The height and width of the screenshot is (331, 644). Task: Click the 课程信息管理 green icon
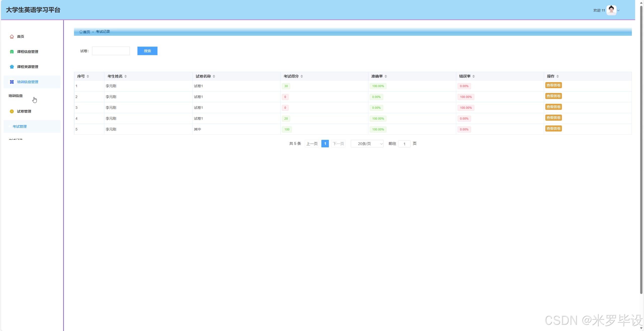(x=12, y=52)
